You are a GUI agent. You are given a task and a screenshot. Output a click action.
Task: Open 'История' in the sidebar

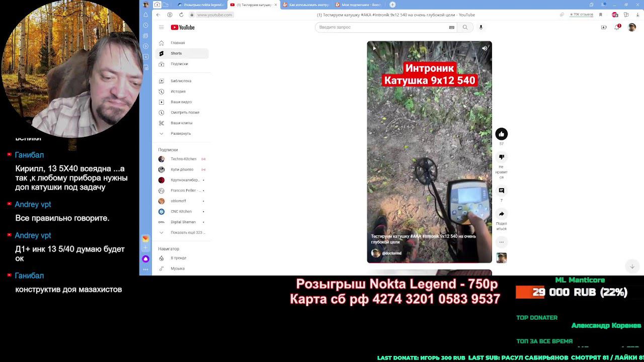[x=182, y=92]
